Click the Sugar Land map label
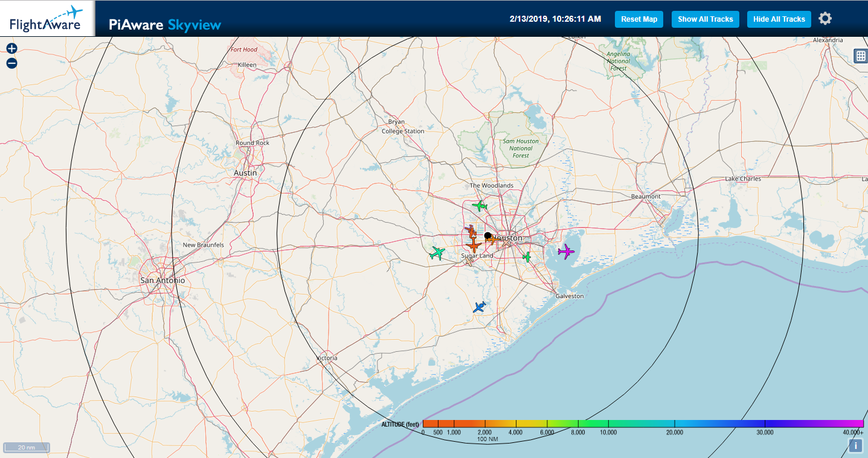This screenshot has height=458, width=868. tap(477, 256)
